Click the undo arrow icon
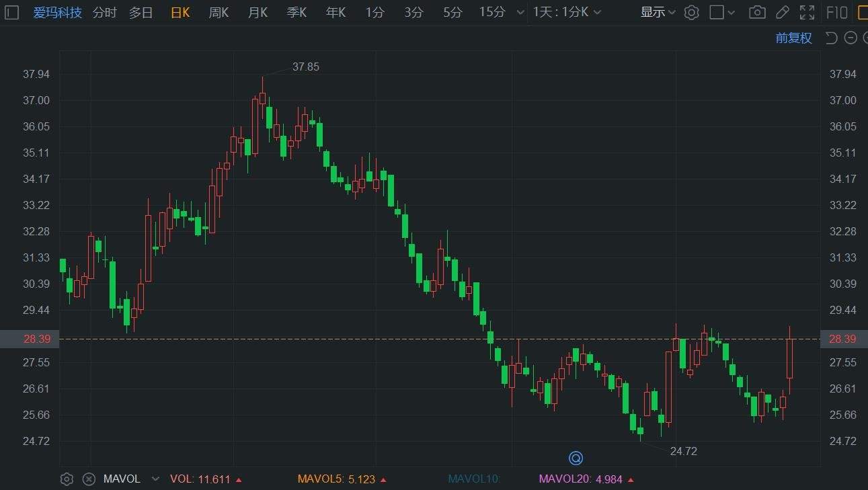This screenshot has height=490, width=868. 832,38
